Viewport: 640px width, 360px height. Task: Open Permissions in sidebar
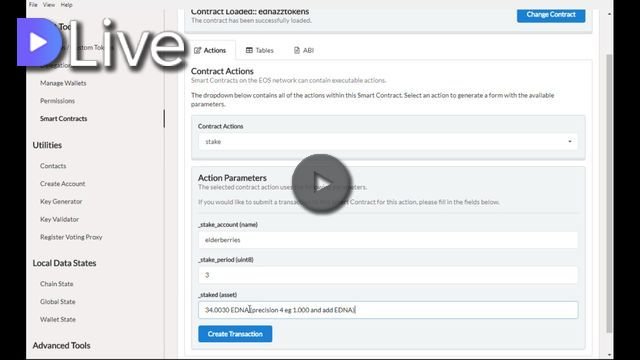[58, 101]
